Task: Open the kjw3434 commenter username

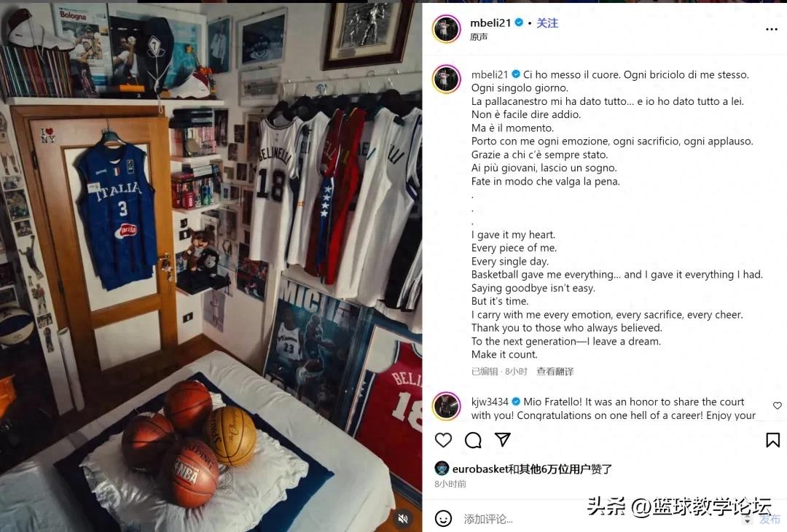Action: click(490, 402)
